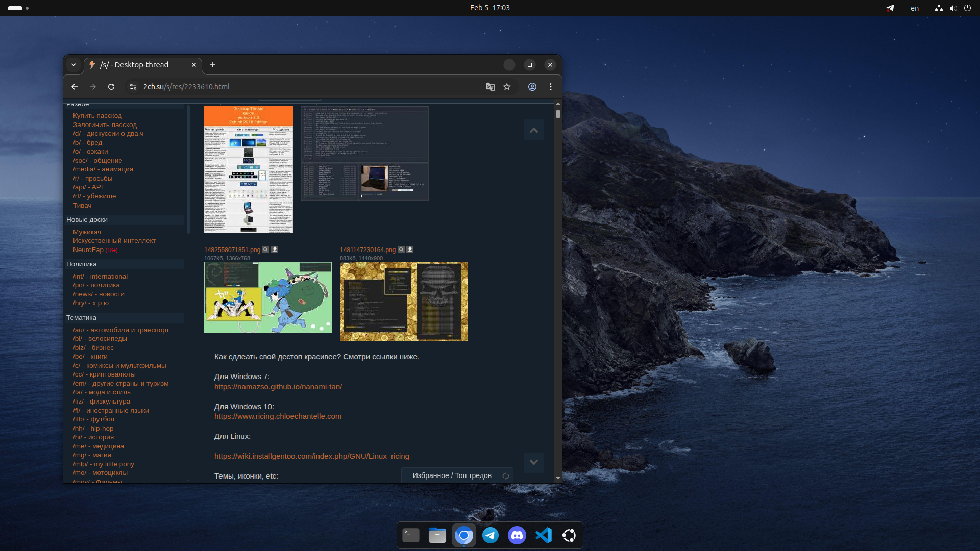Open Chrome three-dot menu
Viewport: 980px width, 551px height.
551,87
